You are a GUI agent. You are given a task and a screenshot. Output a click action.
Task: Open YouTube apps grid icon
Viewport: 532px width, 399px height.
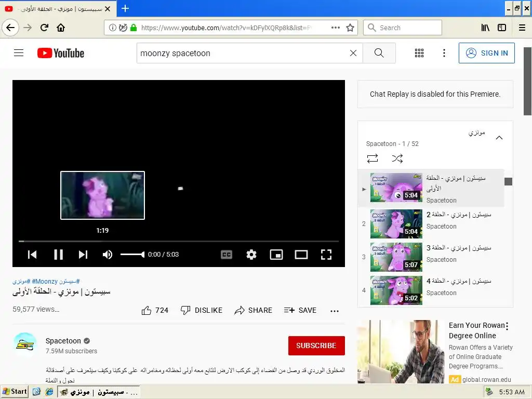[x=419, y=53]
